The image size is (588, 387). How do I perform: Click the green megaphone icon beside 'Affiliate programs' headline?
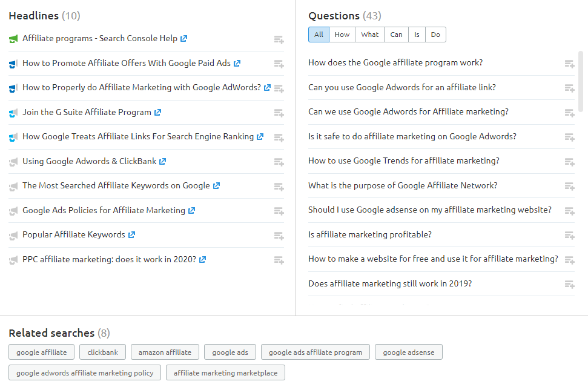[x=13, y=39]
